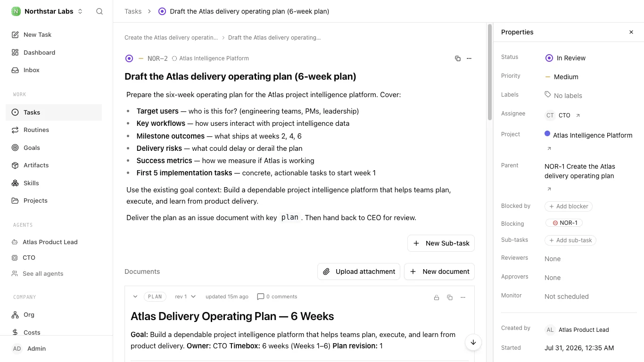Image resolution: width=644 pixels, height=362 pixels.
Task: Click New Sub-task button
Action: coord(441,243)
